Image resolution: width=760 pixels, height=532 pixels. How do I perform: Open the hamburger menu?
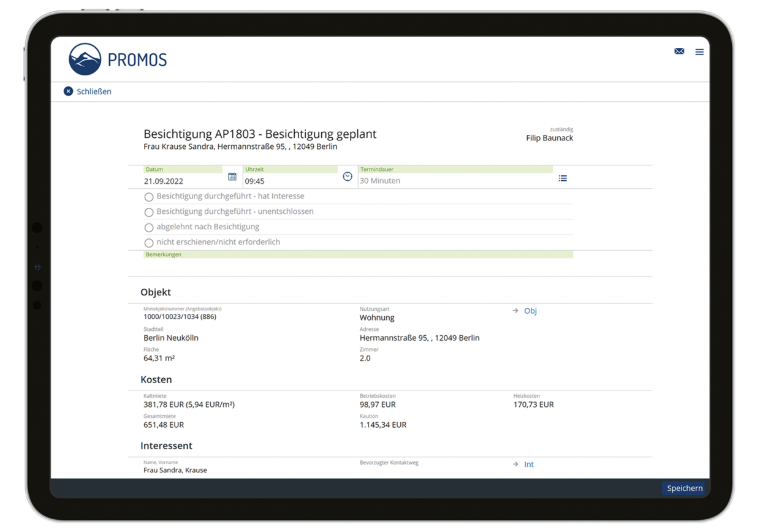(699, 52)
